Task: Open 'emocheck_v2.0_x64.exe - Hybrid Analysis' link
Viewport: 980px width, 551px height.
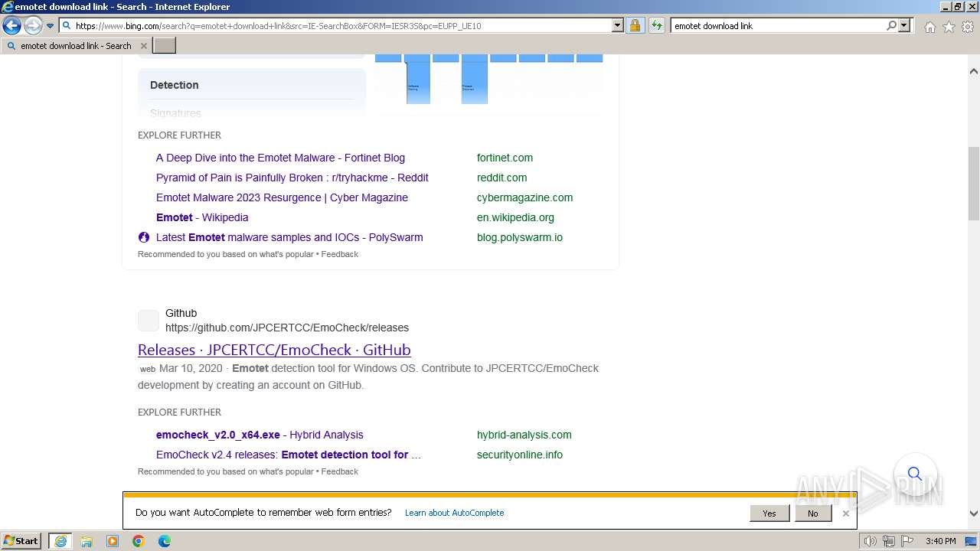Action: [x=260, y=435]
